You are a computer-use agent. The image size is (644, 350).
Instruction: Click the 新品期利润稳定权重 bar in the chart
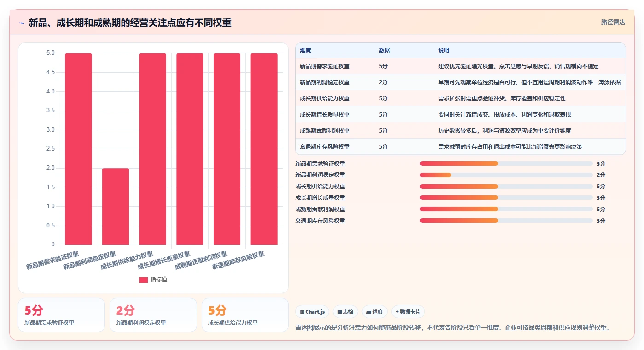tap(116, 206)
